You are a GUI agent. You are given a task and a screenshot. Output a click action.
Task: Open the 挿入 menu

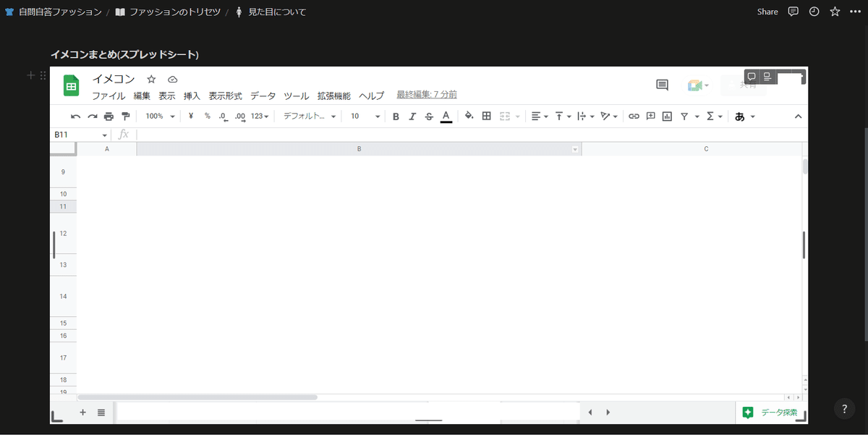coord(192,96)
